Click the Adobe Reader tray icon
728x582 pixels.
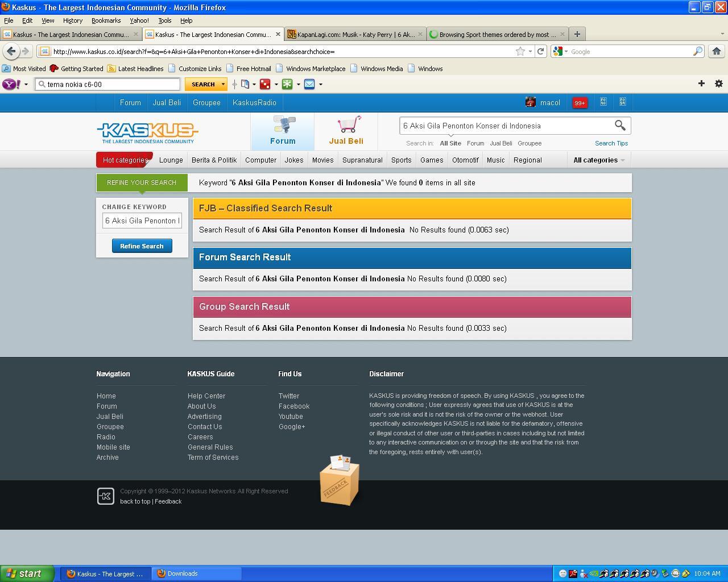point(573,573)
